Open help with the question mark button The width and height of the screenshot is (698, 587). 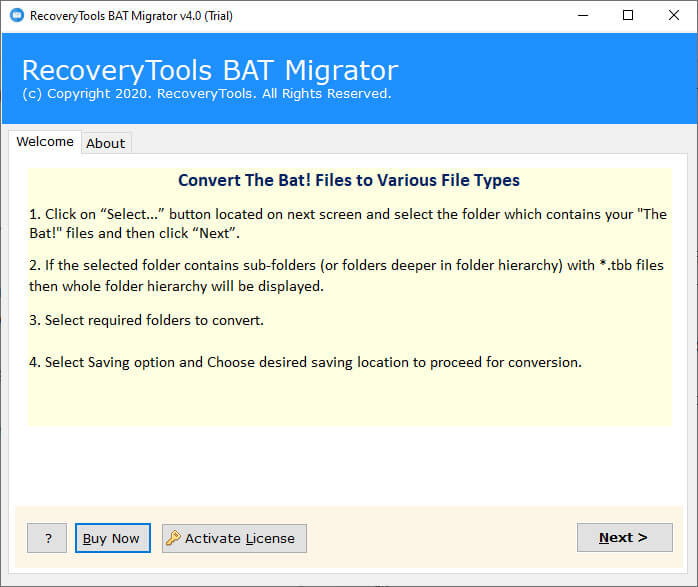click(x=47, y=538)
